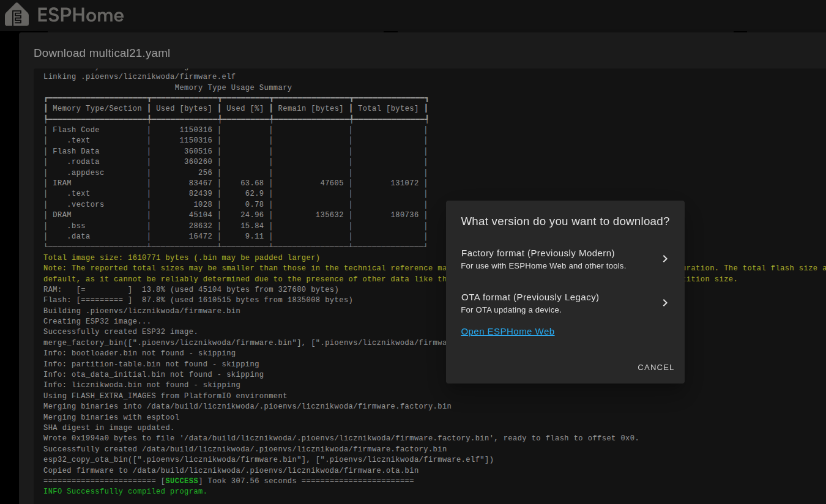Open the OTA format chevron arrow
The width and height of the screenshot is (826, 504).
pos(665,303)
